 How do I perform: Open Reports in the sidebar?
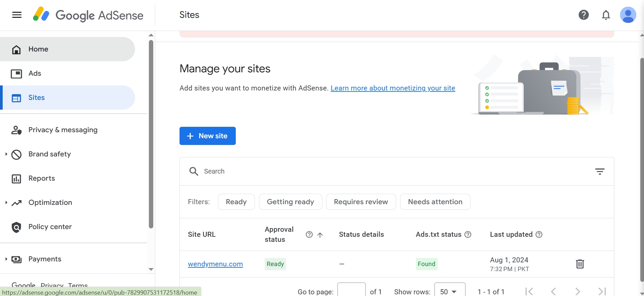(x=67, y=178)
